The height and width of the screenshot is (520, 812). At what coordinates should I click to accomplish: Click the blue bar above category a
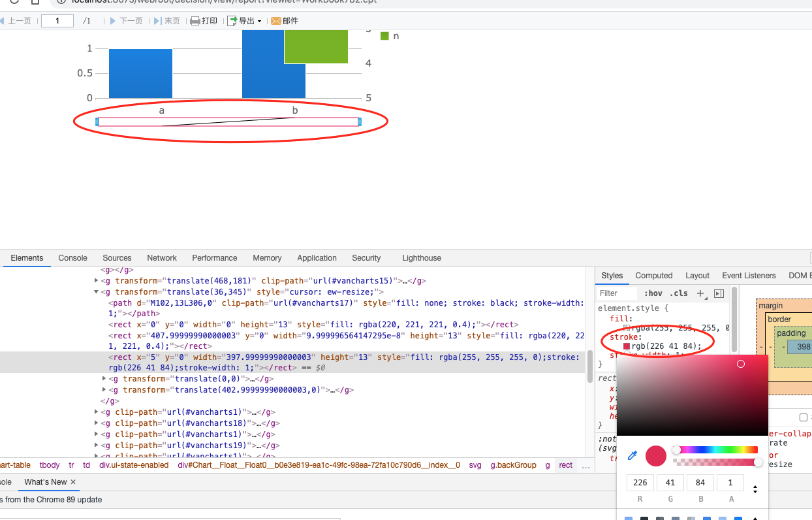click(x=140, y=73)
